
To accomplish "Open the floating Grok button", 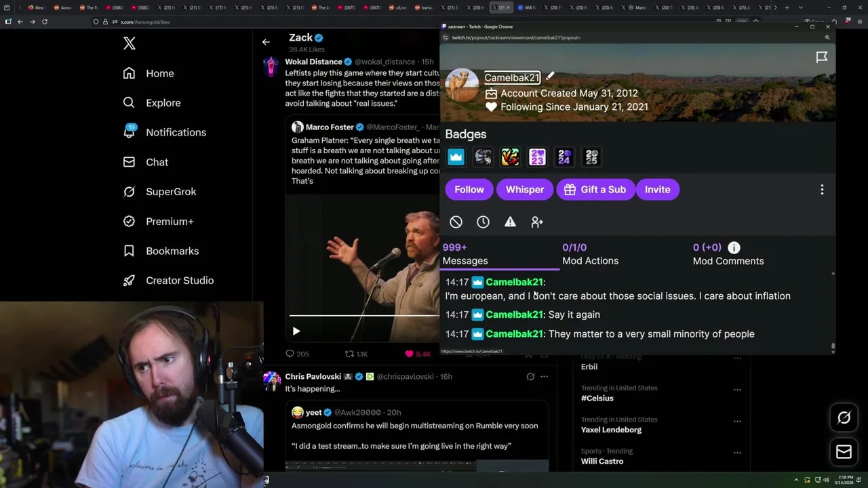I will point(844,418).
